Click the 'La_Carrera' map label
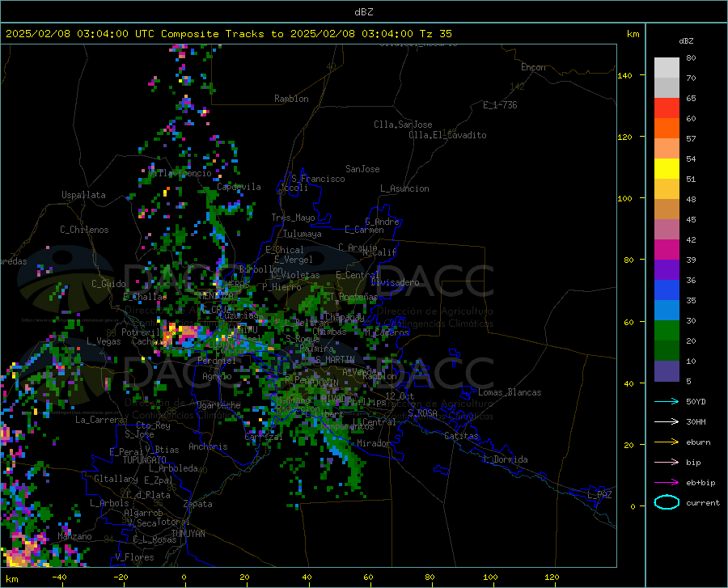The width and height of the screenshot is (728, 588). [99, 420]
